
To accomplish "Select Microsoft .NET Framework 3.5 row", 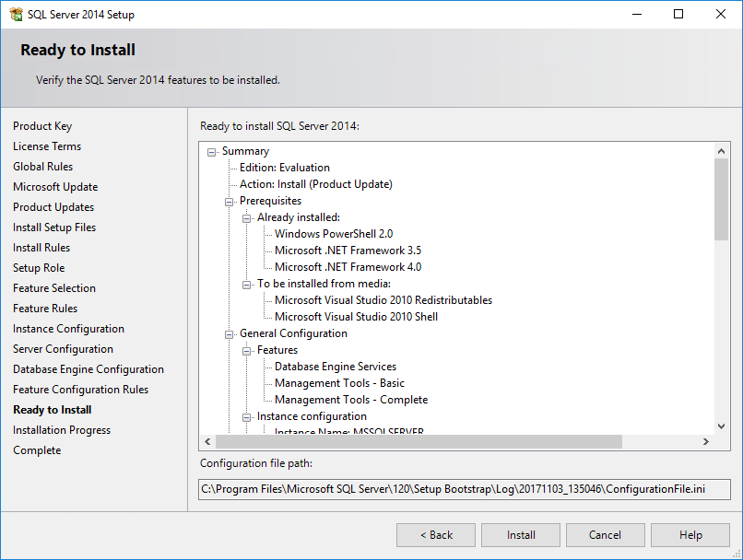I will pyautogui.click(x=348, y=251).
